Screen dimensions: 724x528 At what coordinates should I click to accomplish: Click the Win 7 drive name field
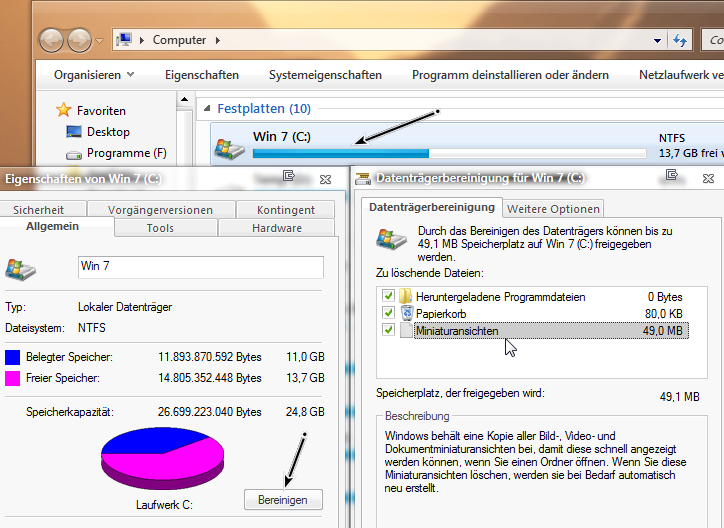pyautogui.click(x=201, y=267)
